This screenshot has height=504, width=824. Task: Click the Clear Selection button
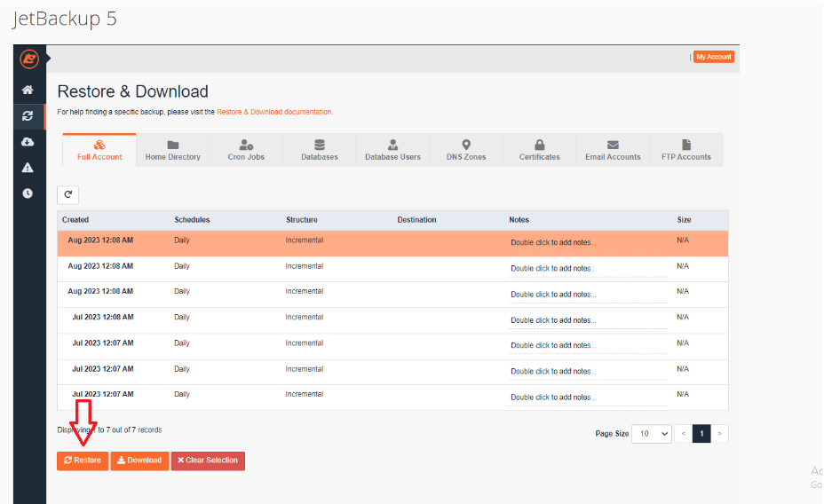pos(208,461)
